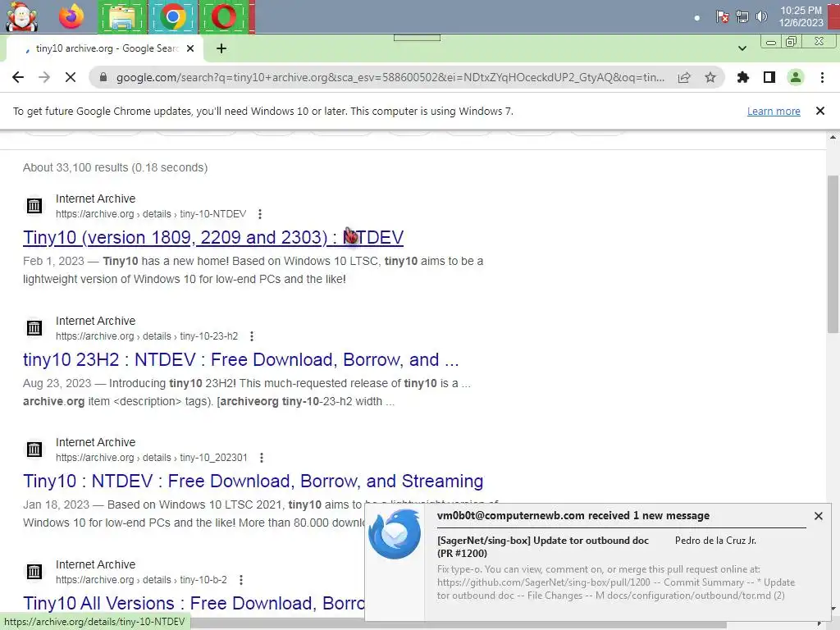This screenshot has height=630, width=840.
Task: Focus the google.com address bar
Action: [x=390, y=77]
